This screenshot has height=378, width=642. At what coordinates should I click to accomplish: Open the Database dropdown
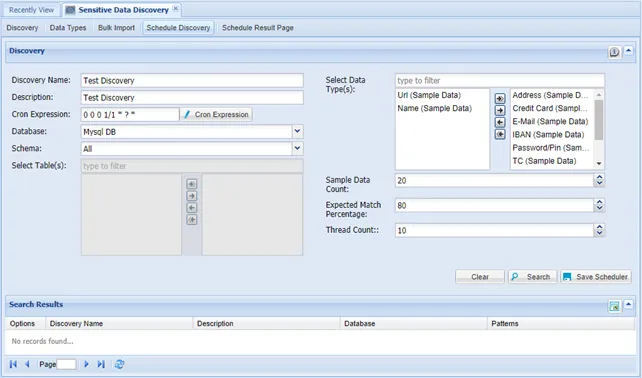tap(298, 131)
